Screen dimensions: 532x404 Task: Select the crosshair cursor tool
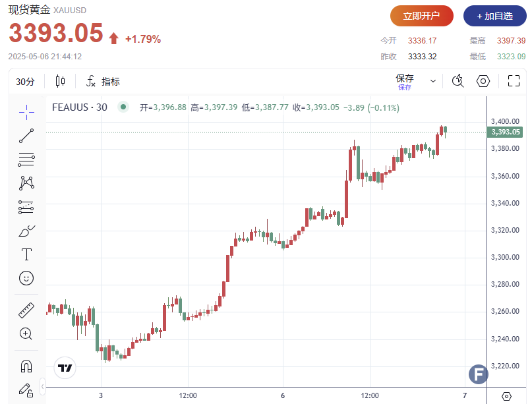[x=26, y=112]
